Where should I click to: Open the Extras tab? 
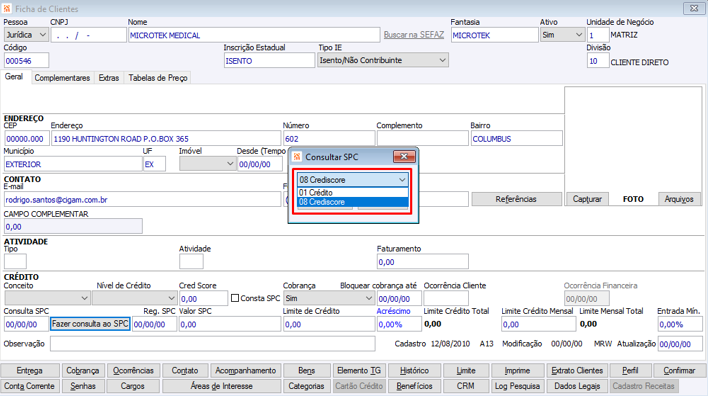pyautogui.click(x=109, y=78)
